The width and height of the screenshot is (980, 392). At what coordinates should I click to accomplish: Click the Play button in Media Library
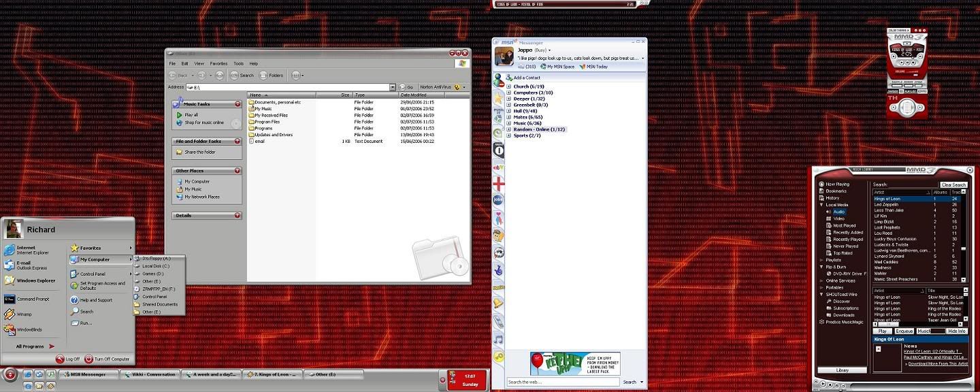point(882,331)
